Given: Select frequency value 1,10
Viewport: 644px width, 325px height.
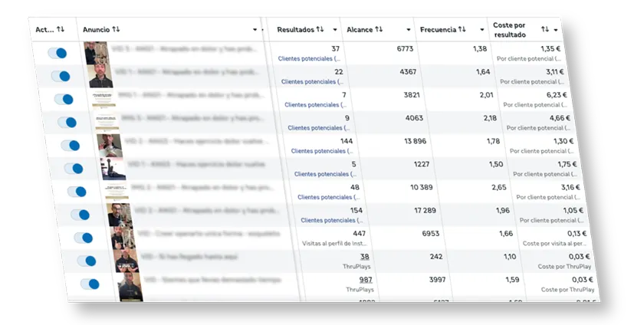Looking at the screenshot, I should [x=510, y=256].
